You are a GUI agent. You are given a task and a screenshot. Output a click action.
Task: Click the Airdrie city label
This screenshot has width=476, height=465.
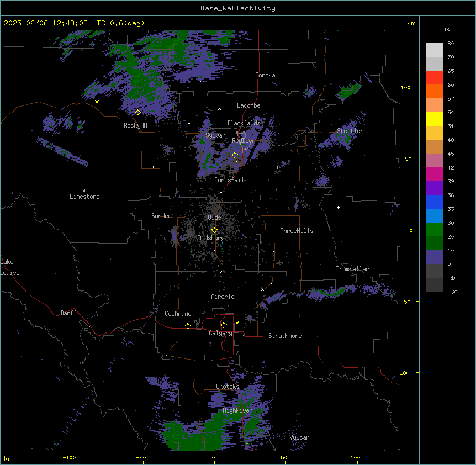pyautogui.click(x=223, y=297)
